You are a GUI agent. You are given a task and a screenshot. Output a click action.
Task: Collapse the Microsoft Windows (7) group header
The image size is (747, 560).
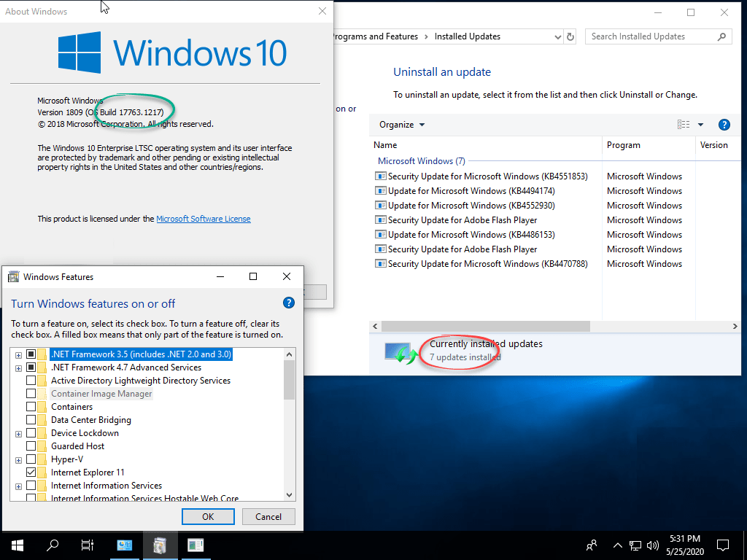pos(421,161)
